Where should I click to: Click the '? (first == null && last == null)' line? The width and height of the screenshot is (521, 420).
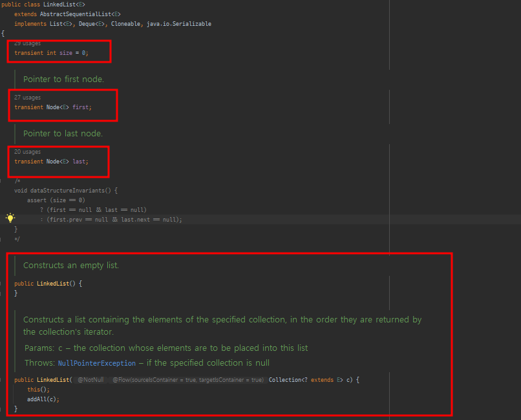coord(93,210)
